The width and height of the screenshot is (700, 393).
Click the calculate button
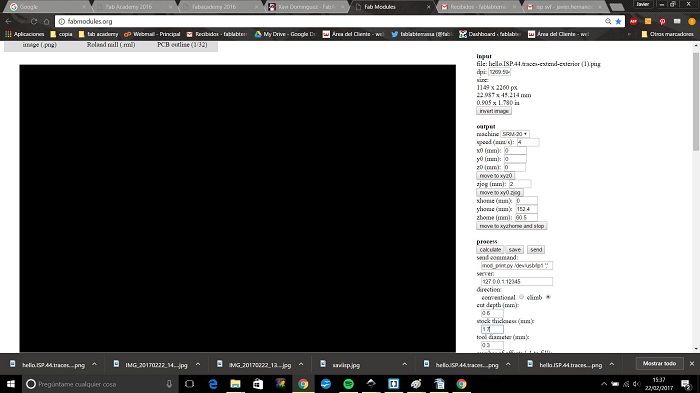click(x=490, y=250)
